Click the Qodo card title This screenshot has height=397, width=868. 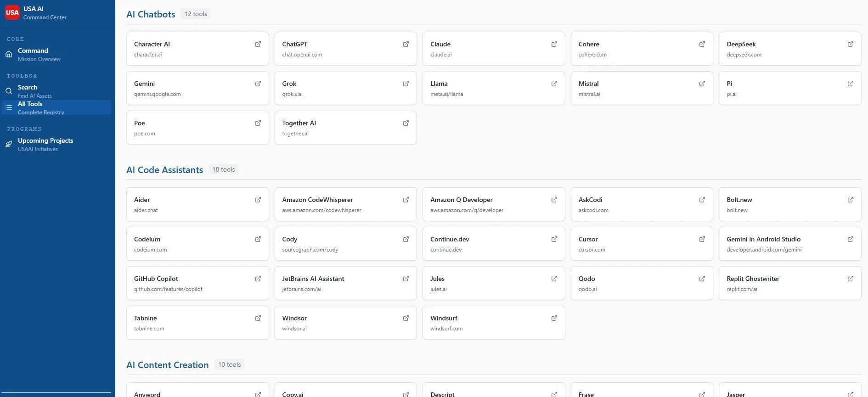pyautogui.click(x=586, y=279)
